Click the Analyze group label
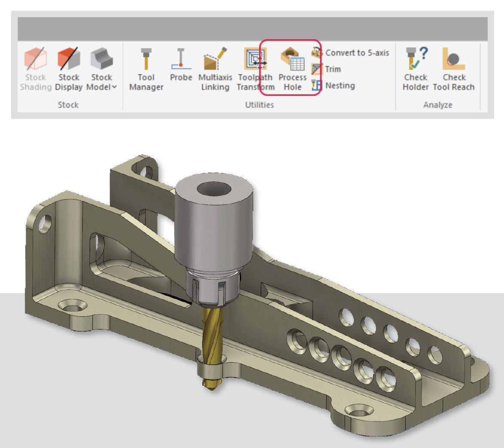This screenshot has width=504, height=448. 438,105
